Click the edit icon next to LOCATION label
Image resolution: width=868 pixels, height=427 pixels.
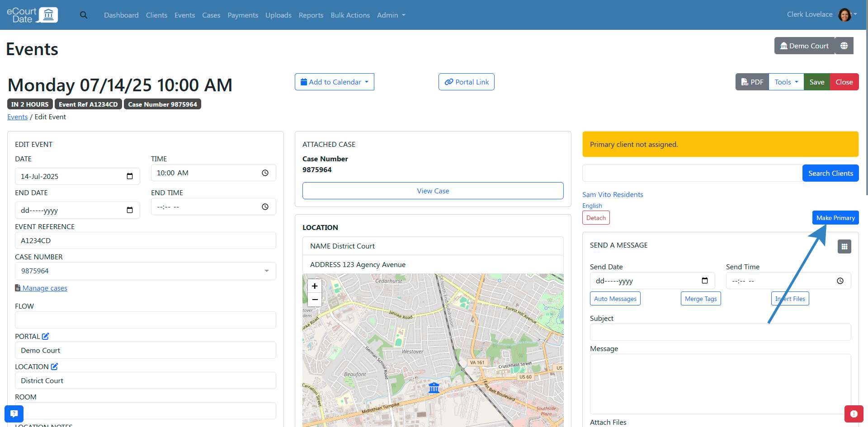tap(54, 366)
